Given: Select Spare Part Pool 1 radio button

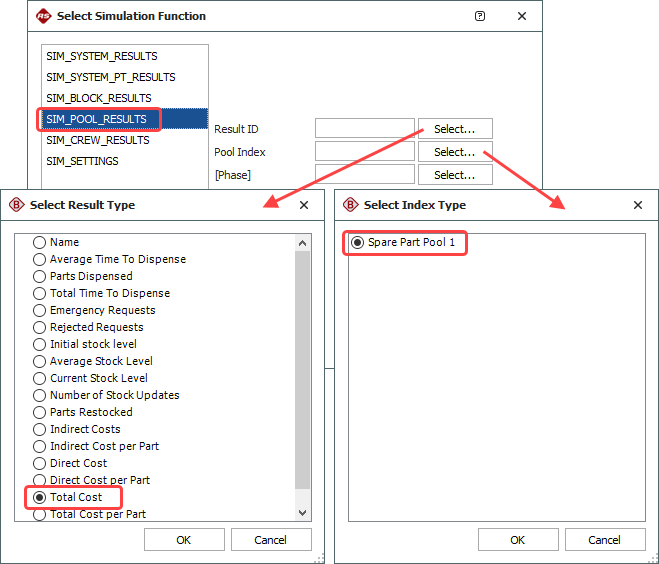Looking at the screenshot, I should tap(357, 242).
